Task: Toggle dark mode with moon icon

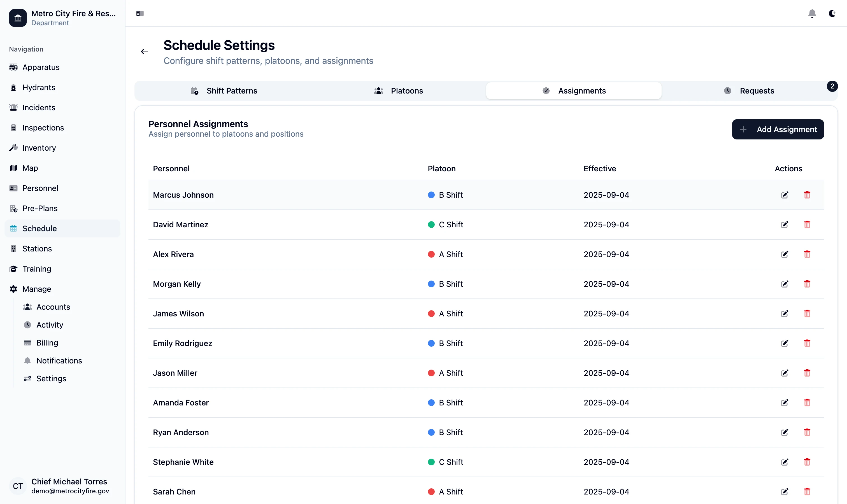Action: click(x=832, y=14)
